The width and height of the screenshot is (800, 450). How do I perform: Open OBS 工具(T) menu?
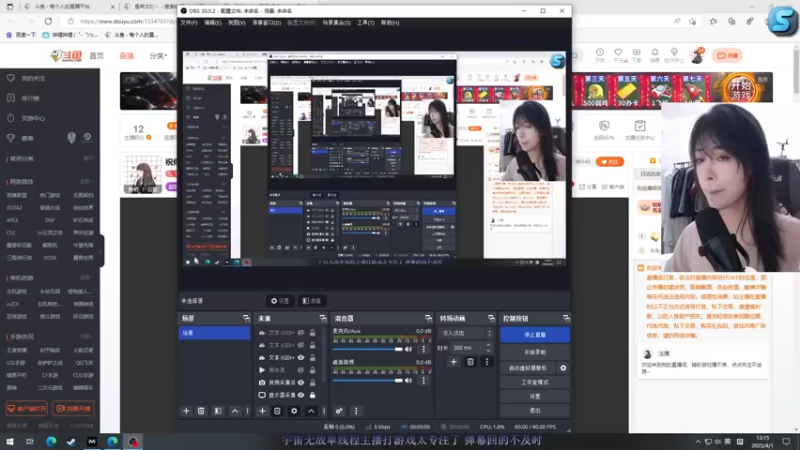[365, 23]
